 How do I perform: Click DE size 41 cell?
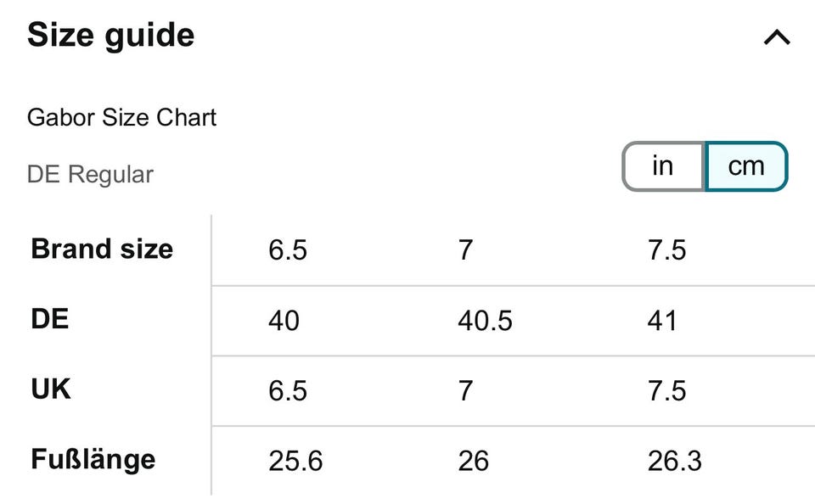(x=662, y=321)
